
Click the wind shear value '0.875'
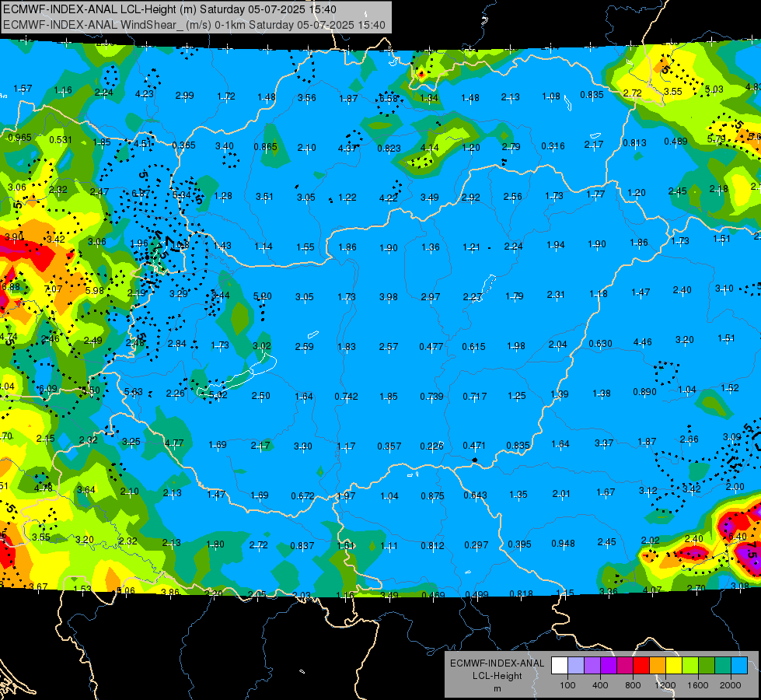[432, 496]
